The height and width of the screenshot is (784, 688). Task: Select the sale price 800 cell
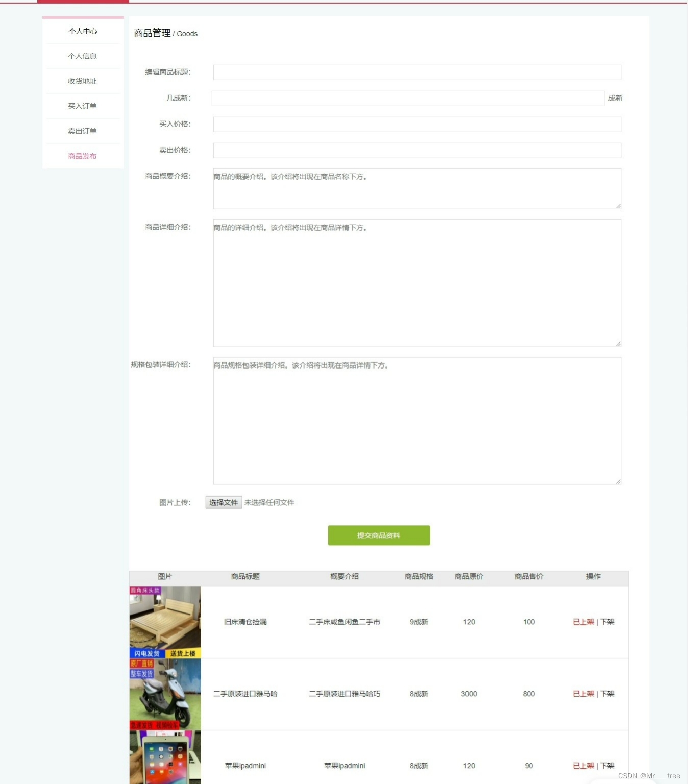[x=529, y=694]
